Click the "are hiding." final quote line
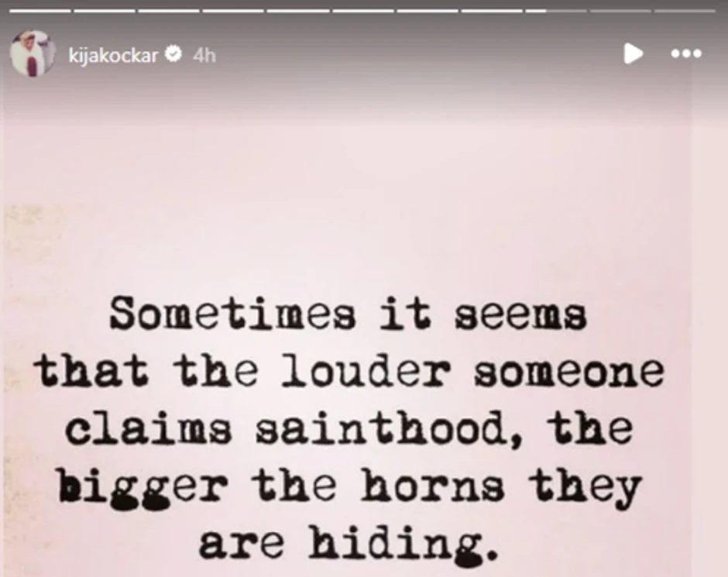The width and height of the screenshot is (728, 577). click(x=349, y=544)
